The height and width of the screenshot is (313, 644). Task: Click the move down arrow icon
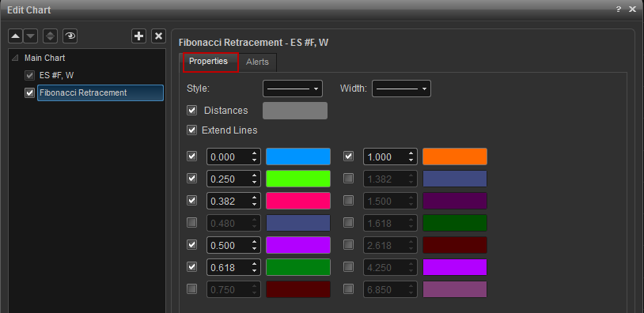(x=31, y=36)
